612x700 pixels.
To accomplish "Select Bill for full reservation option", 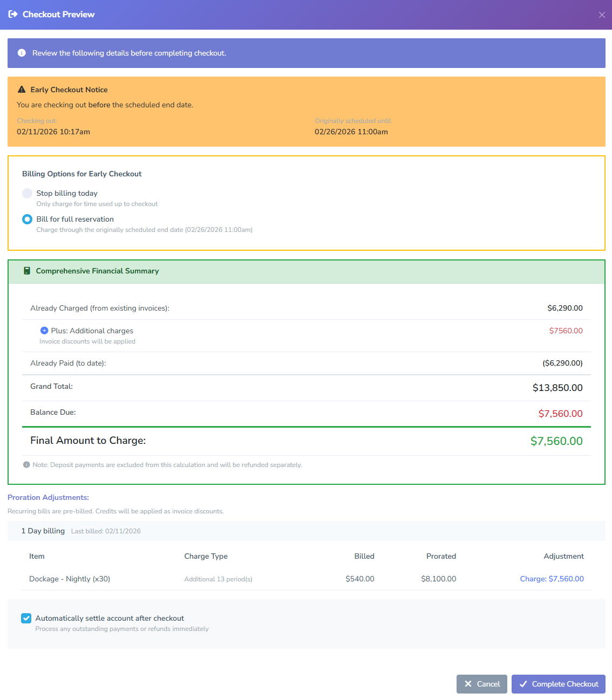I will click(28, 219).
